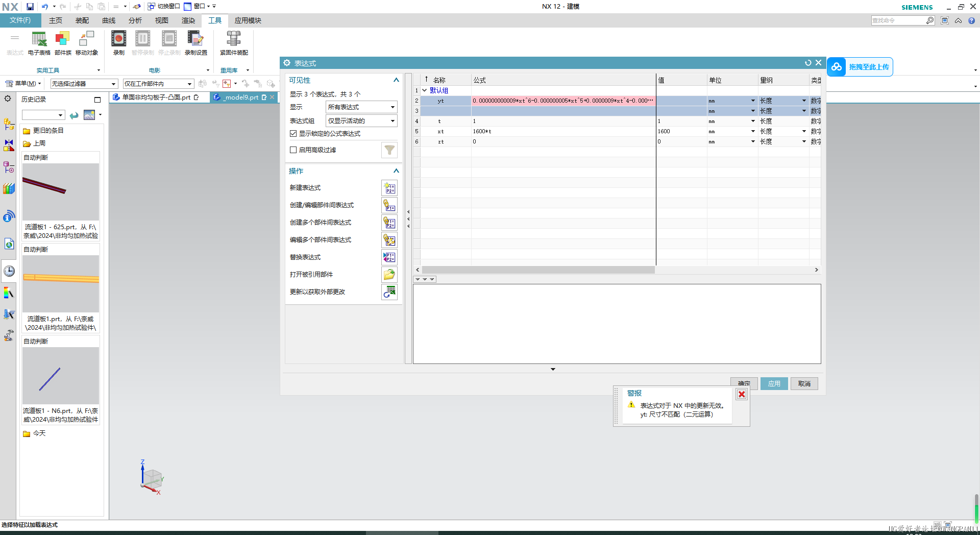Click the save icon in title bar
The width and height of the screenshot is (980, 535).
click(30, 7)
